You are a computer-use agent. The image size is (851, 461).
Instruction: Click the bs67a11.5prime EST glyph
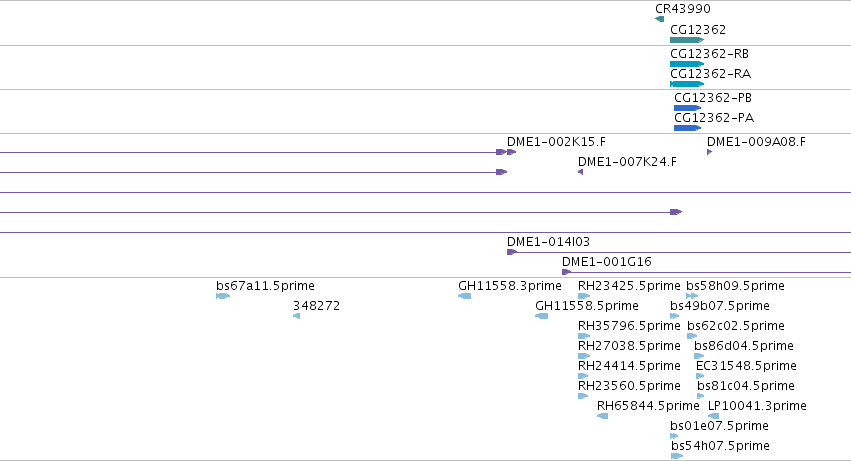[x=223, y=296]
